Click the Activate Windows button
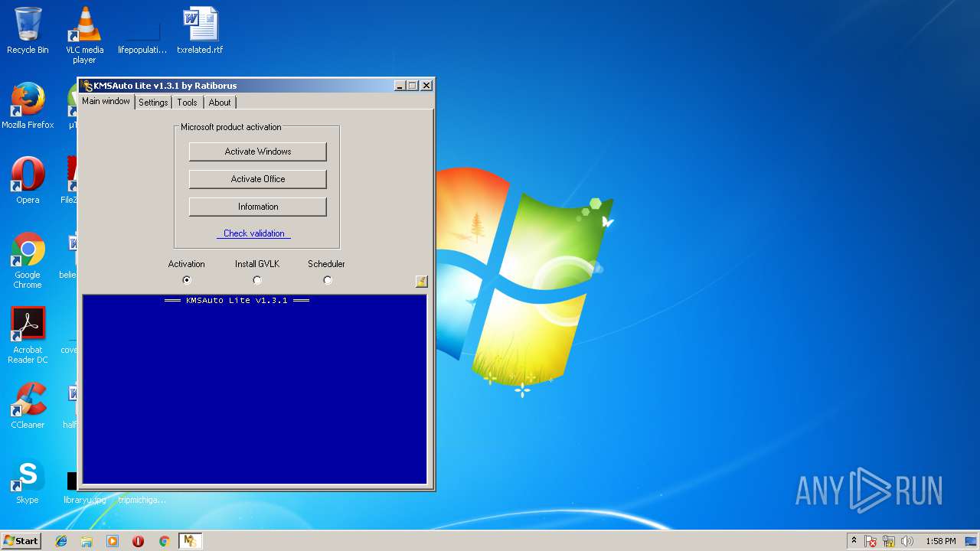 [258, 152]
